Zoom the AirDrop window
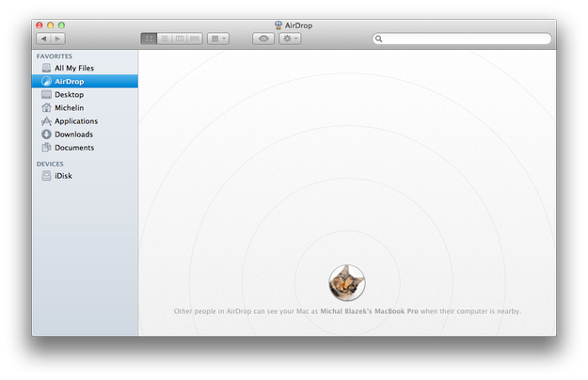 coord(61,25)
